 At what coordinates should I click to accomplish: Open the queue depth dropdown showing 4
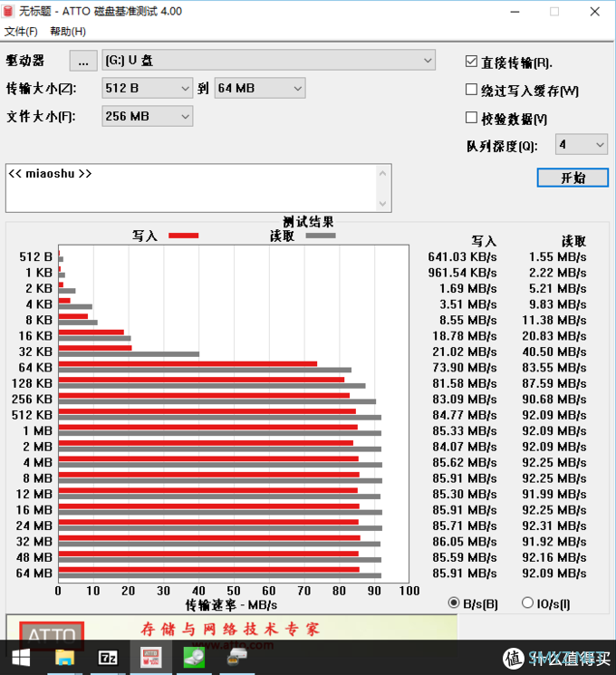(x=582, y=144)
